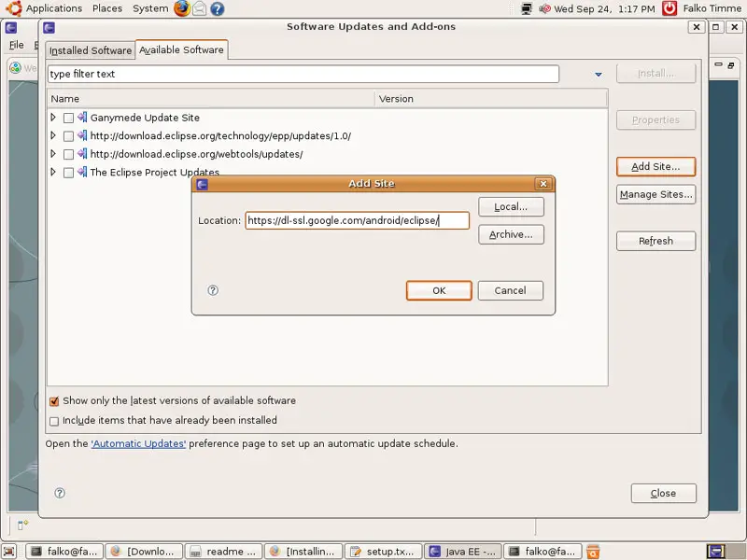Click OK in the Add Site dialog
This screenshot has height=560, width=747.
click(439, 290)
